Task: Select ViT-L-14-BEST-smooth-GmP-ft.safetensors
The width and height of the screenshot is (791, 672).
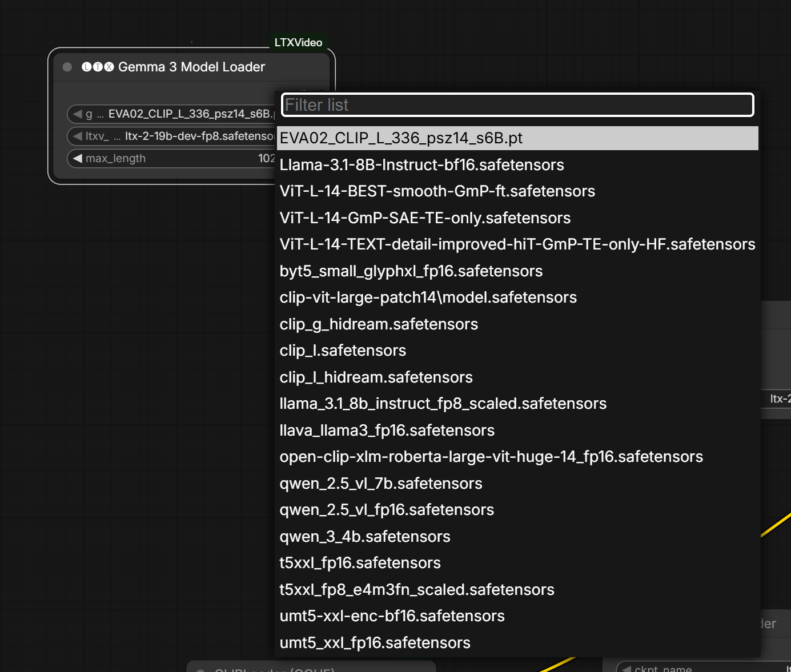Action: click(x=517, y=191)
